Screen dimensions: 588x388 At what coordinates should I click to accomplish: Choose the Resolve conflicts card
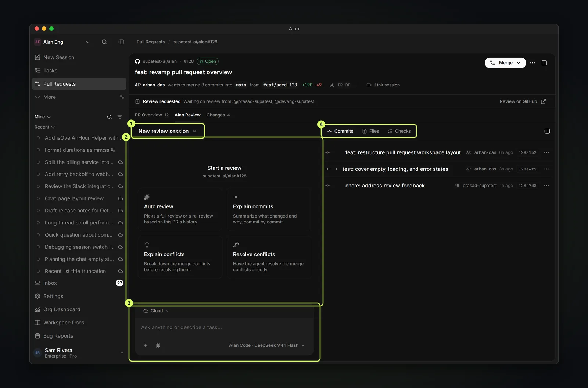click(269, 257)
